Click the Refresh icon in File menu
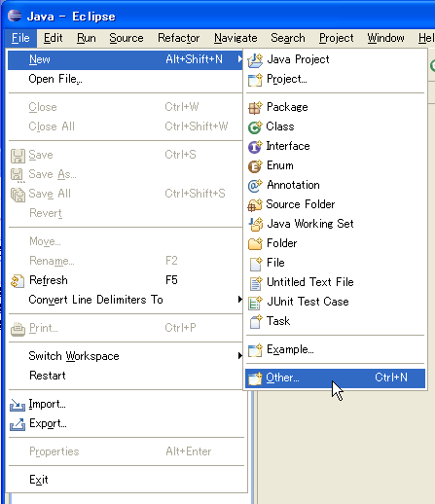This screenshot has width=435, height=504. click(x=18, y=281)
